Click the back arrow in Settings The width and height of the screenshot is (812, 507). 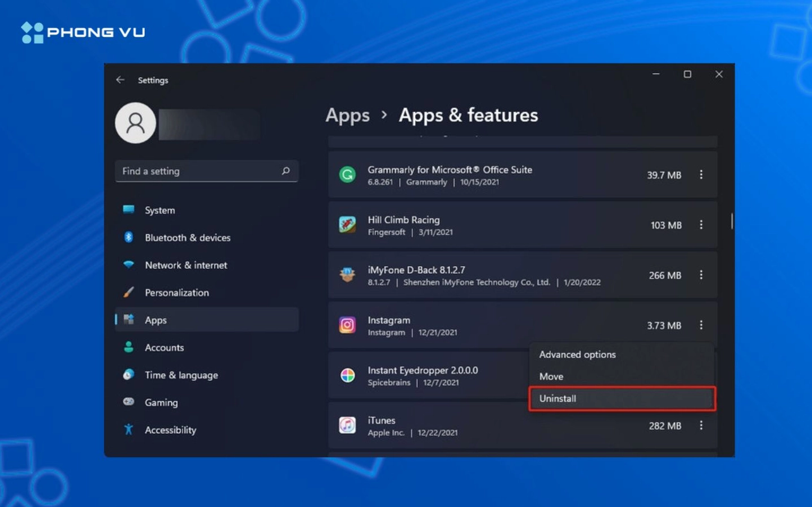pyautogui.click(x=120, y=80)
